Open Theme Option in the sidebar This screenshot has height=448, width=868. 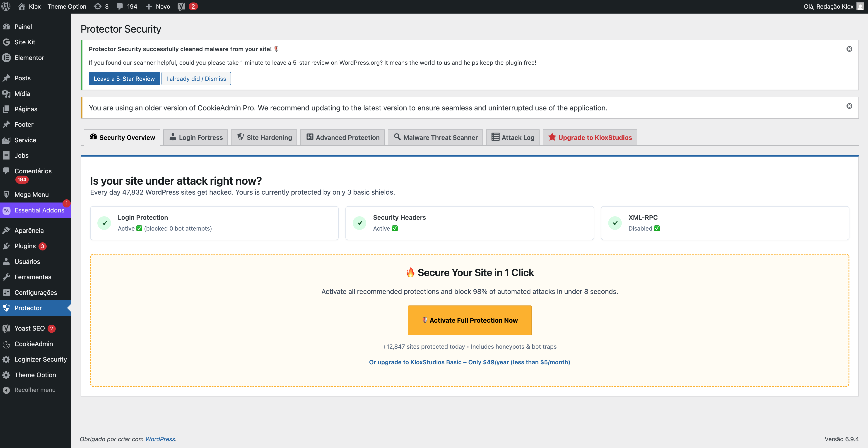click(x=35, y=375)
